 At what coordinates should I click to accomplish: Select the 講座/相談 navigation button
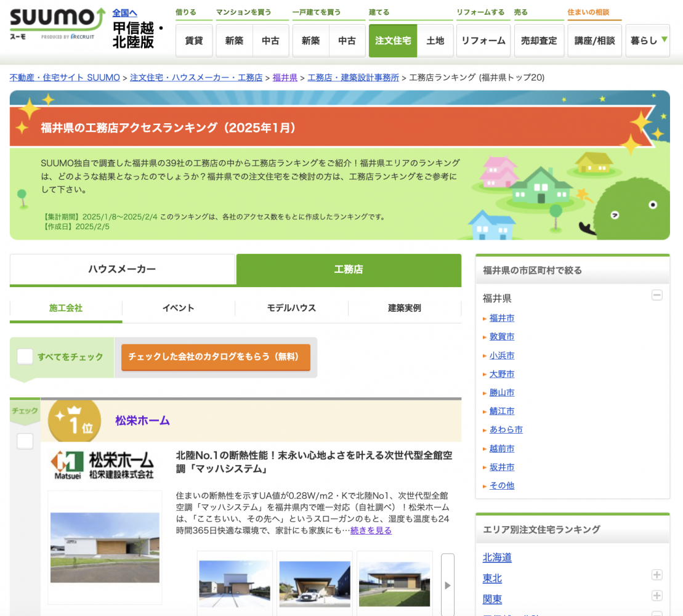pos(594,41)
